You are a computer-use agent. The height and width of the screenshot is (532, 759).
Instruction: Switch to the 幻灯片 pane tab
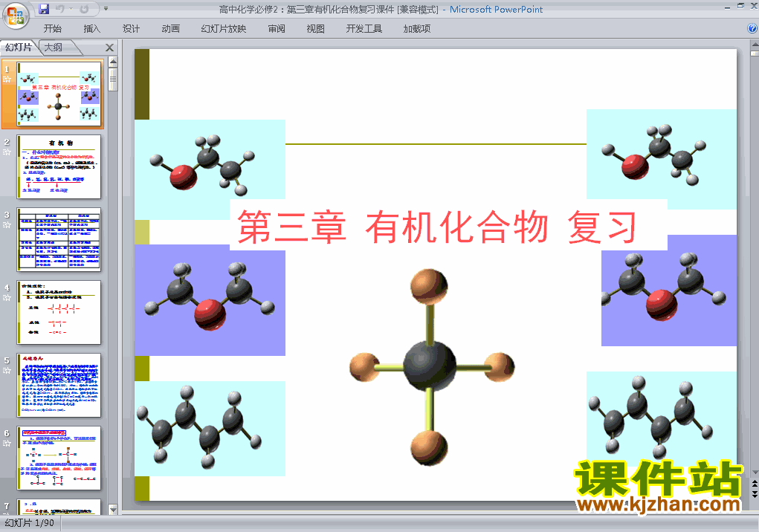click(x=19, y=47)
